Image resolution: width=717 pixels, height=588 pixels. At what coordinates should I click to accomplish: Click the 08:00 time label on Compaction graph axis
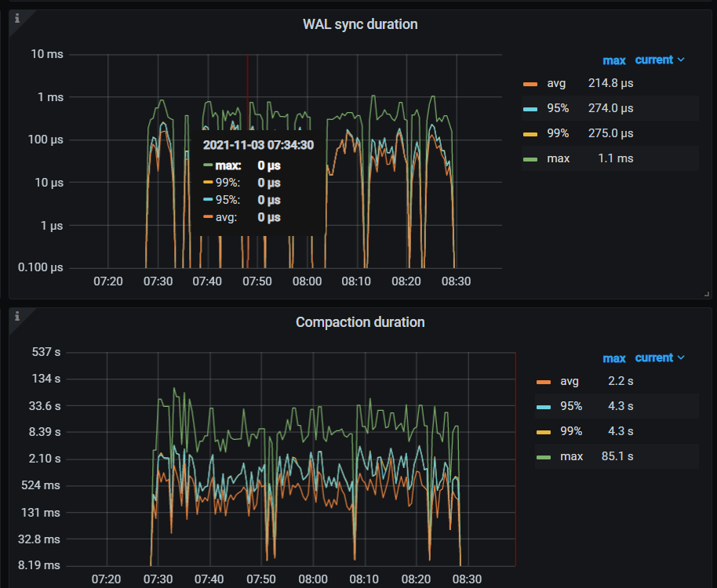pyautogui.click(x=313, y=579)
